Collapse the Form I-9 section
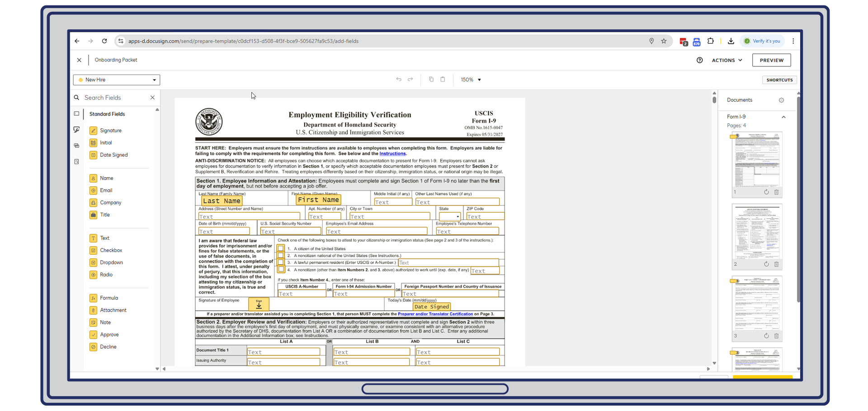Viewport: 868px width, 411px height. (x=783, y=117)
